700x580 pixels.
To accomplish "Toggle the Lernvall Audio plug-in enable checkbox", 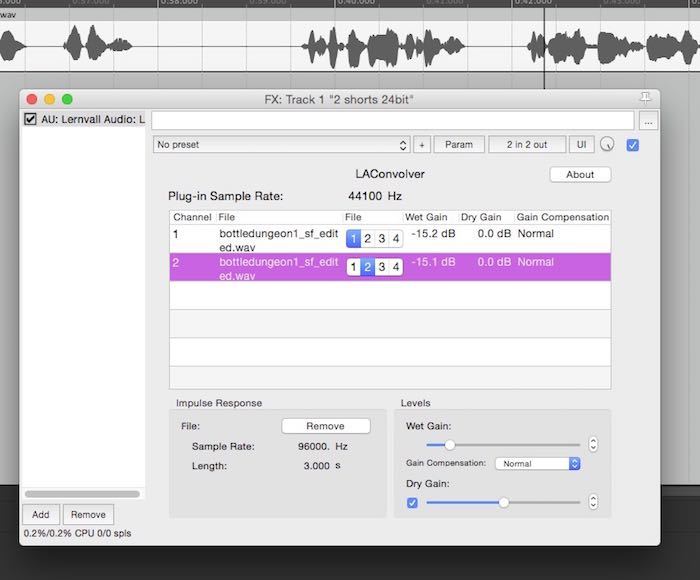I will pyautogui.click(x=30, y=120).
